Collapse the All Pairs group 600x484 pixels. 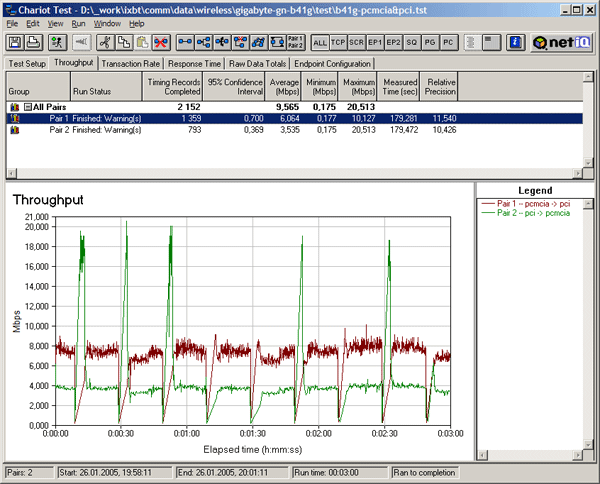point(29,105)
